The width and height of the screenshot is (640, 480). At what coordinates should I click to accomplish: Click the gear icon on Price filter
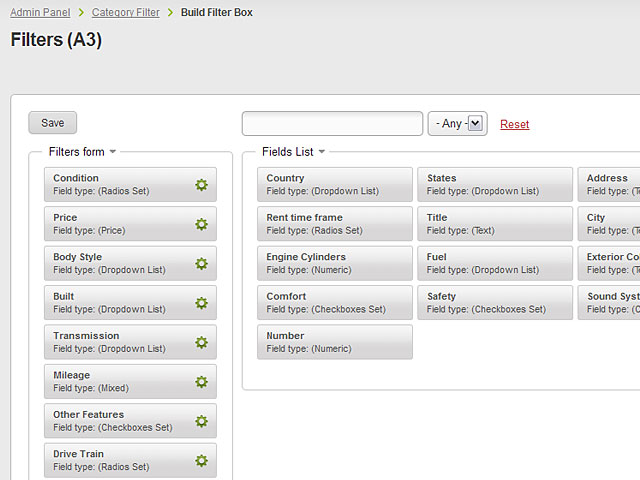(x=201, y=224)
